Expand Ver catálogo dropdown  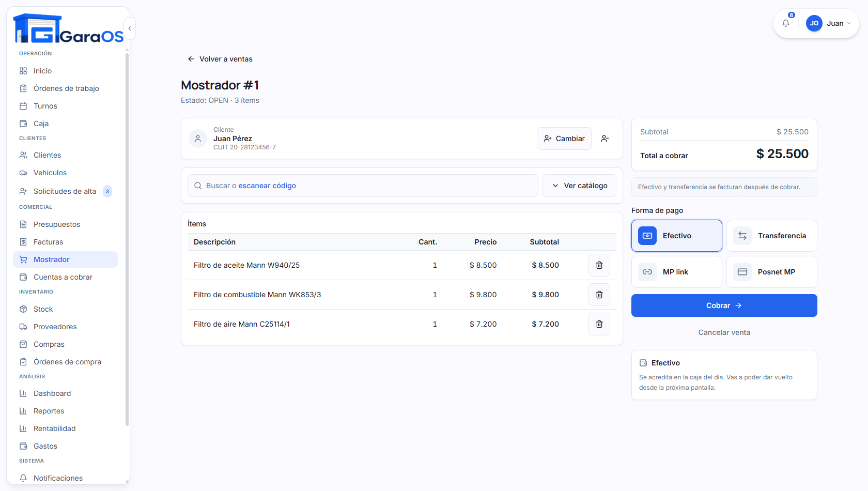(x=579, y=186)
